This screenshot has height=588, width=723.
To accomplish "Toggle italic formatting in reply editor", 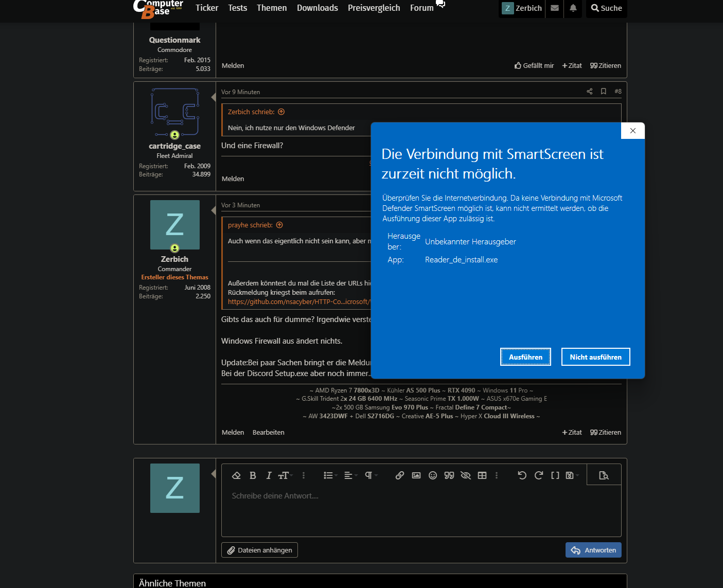I will [x=269, y=475].
